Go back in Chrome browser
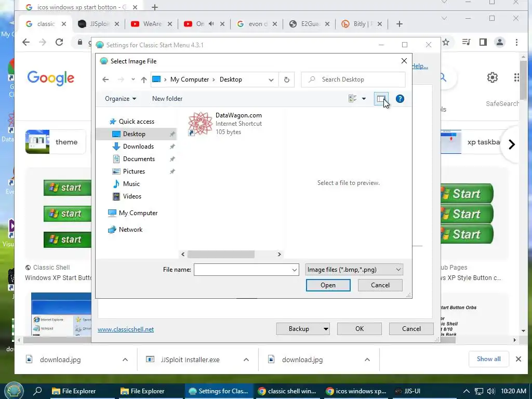The height and width of the screenshot is (399, 532). tap(26, 42)
